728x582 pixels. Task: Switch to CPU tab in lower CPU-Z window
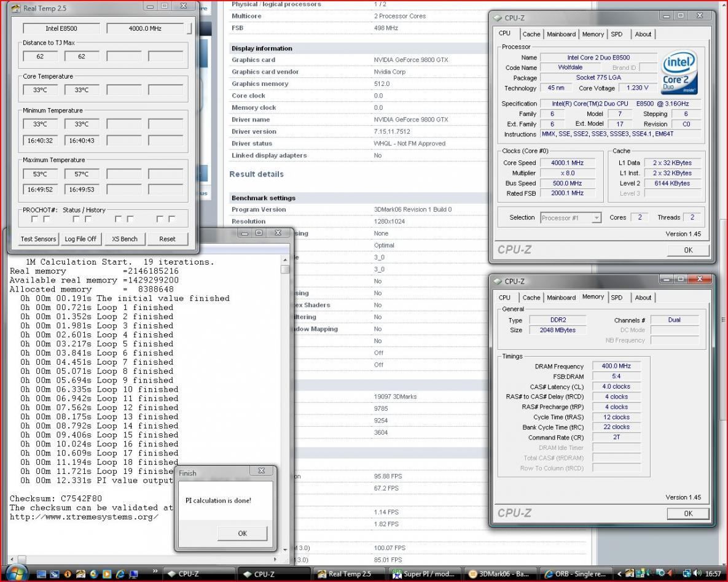504,298
